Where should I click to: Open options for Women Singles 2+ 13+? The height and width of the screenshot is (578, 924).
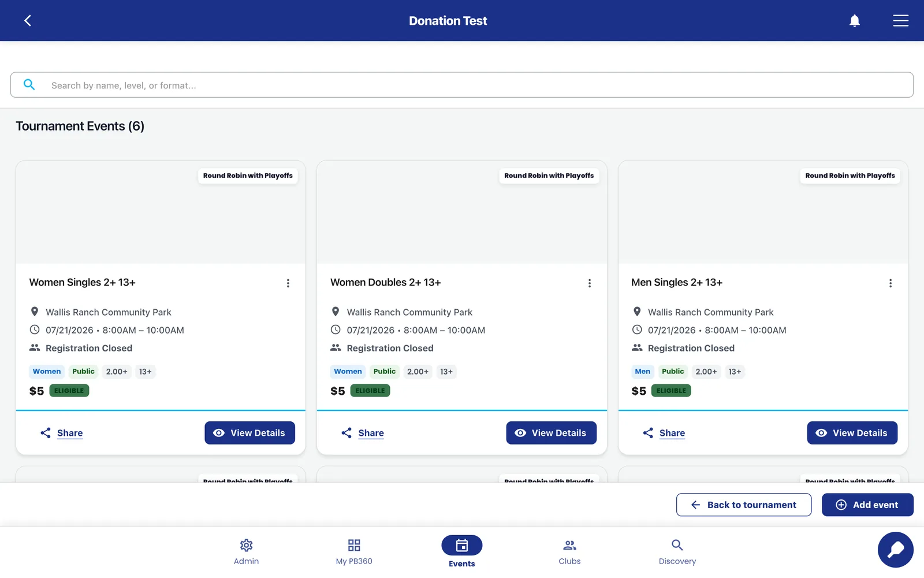288,283
